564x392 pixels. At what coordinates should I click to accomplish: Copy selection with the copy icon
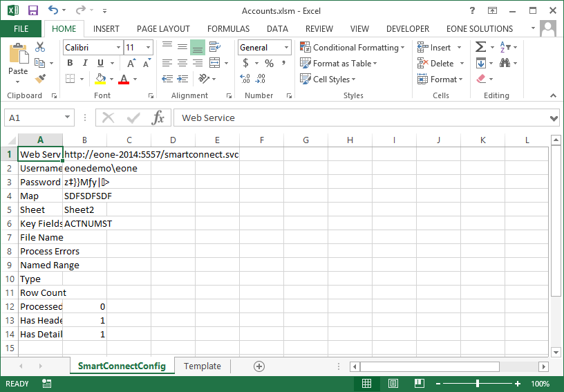pos(39,63)
